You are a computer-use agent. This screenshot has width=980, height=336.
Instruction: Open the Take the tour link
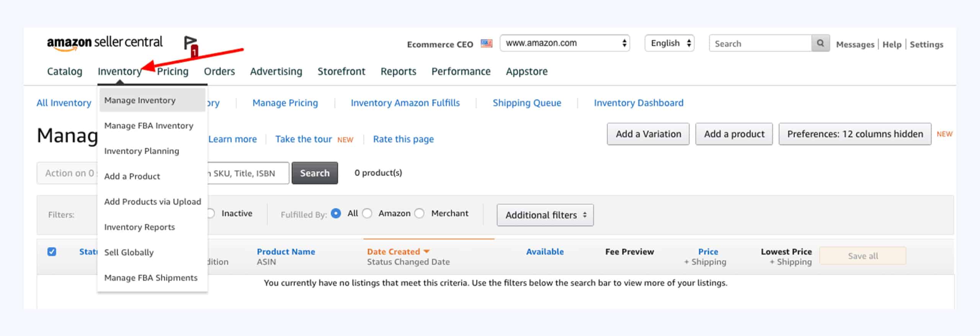tap(304, 139)
